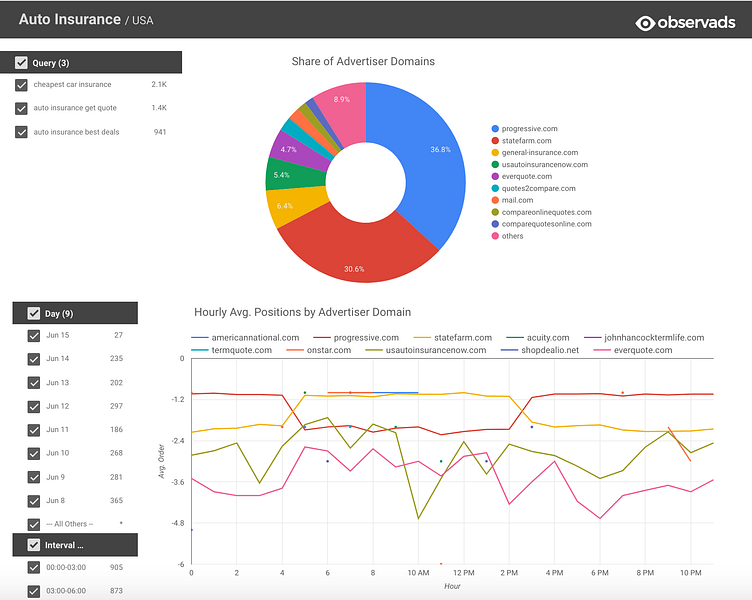
Task: Uncheck auto insurance get quote query
Action: point(21,108)
